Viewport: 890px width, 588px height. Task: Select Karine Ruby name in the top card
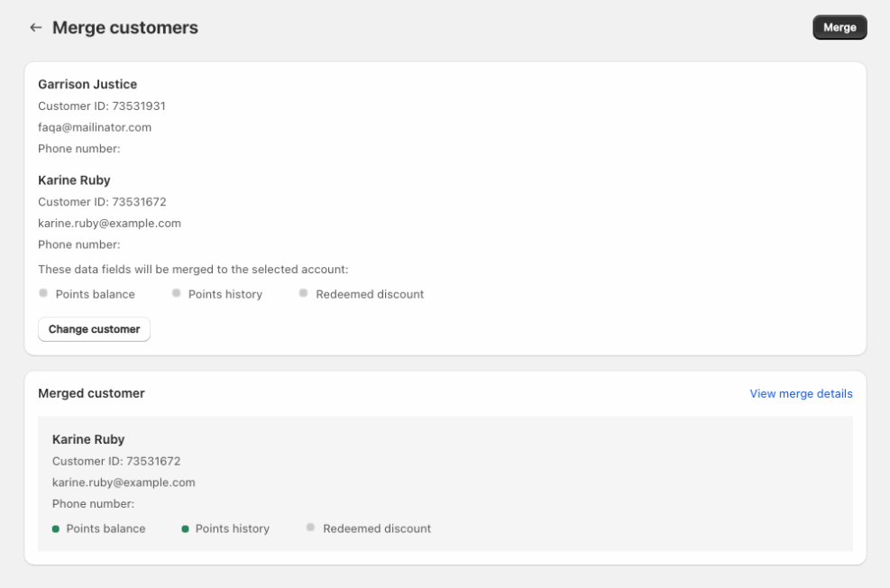[x=74, y=180]
